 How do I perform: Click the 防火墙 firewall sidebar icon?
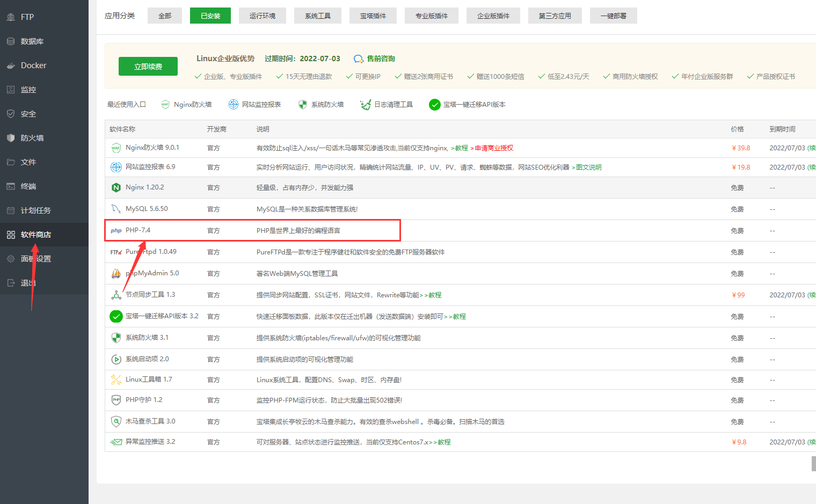click(x=11, y=138)
